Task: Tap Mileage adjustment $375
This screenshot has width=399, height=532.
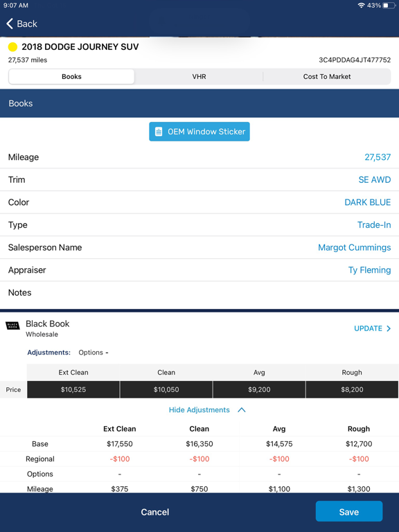Action: pyautogui.click(x=119, y=489)
